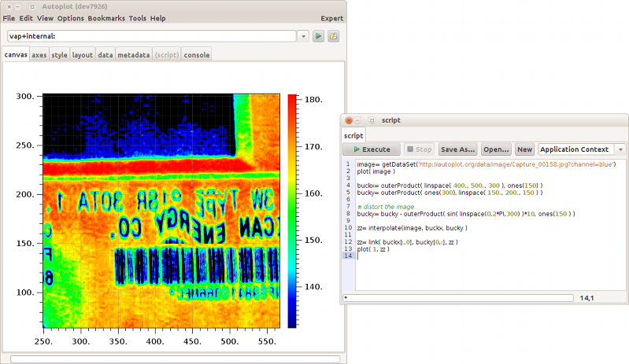
Task: Click the 180. colorbar axis label
Action: 313,100
